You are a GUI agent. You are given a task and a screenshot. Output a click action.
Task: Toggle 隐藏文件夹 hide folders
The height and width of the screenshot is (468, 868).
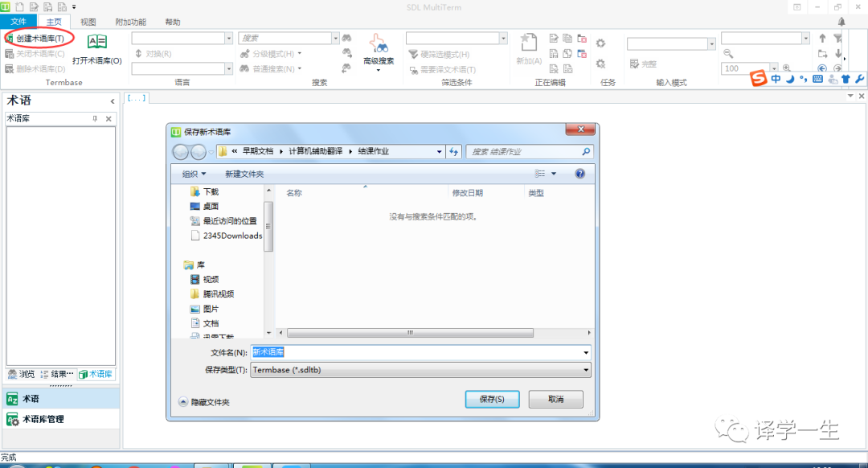click(204, 402)
